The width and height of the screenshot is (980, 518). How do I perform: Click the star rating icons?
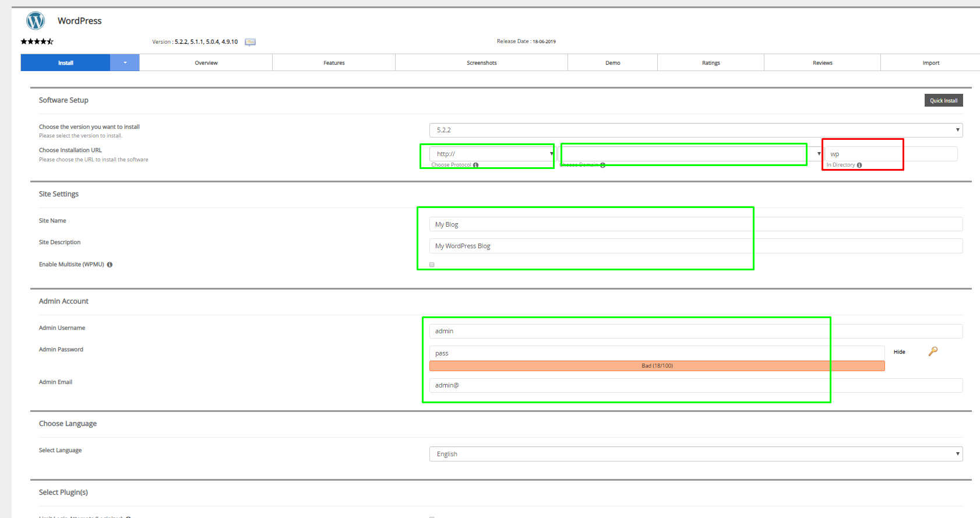click(37, 41)
